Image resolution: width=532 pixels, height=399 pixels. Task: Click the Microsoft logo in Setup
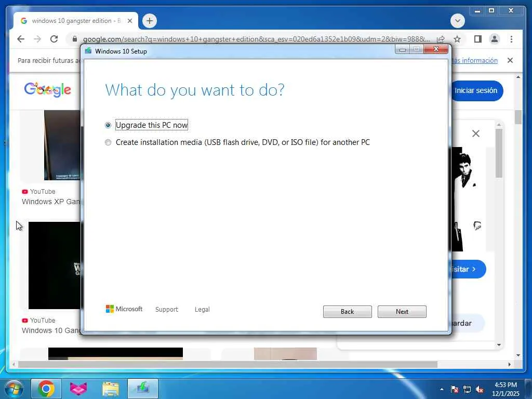[124, 309]
